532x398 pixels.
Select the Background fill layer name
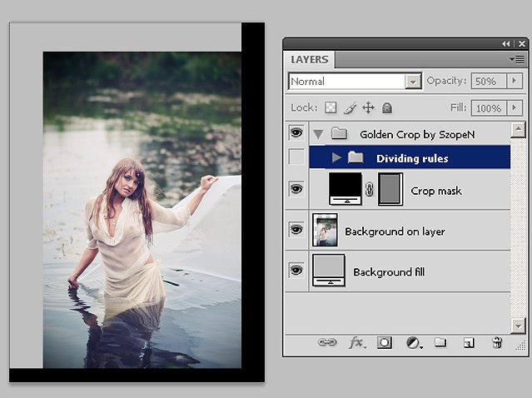389,271
